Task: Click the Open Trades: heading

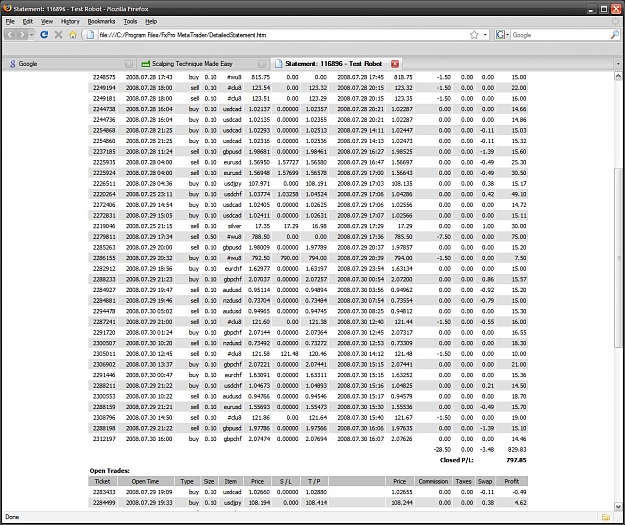Action: [x=110, y=471]
